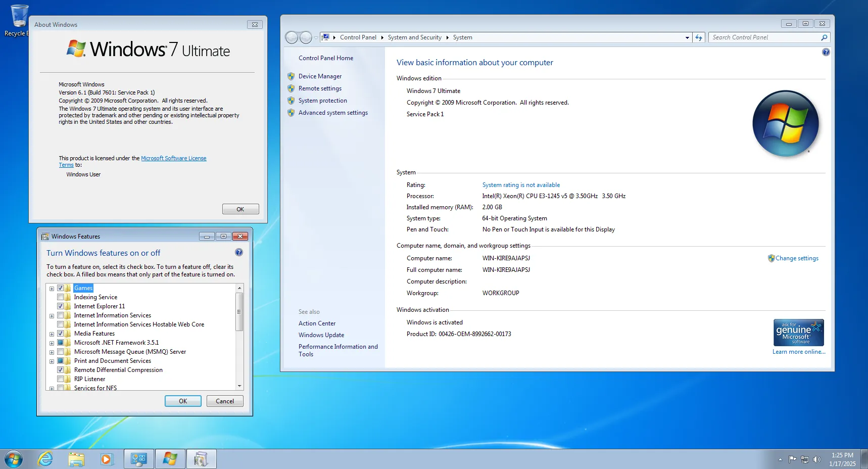Check Internet Information Services checkbox
The image size is (868, 469).
tap(60, 315)
